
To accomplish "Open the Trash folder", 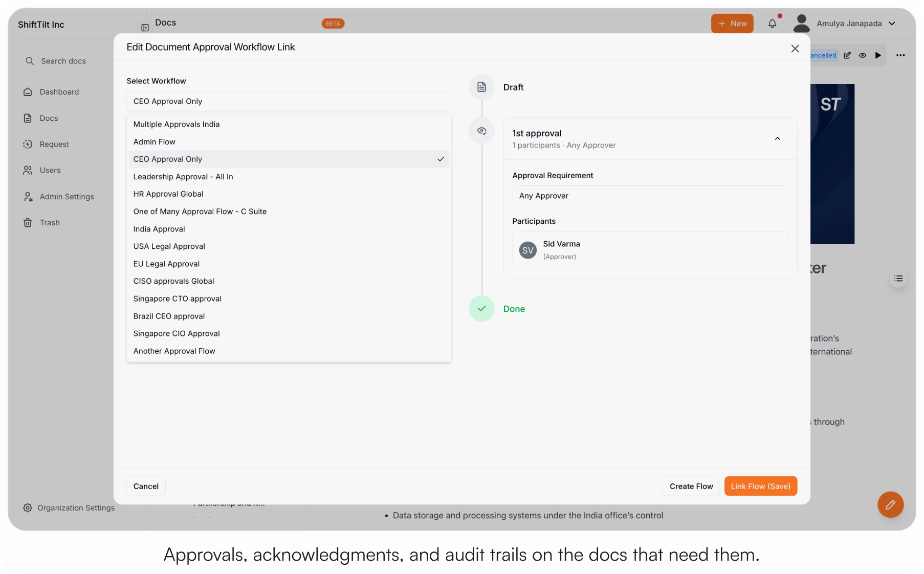I will coord(41,223).
